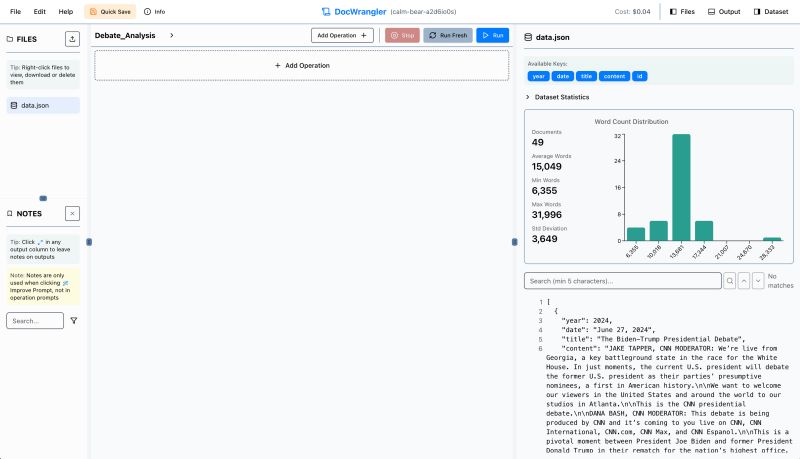Click the dataset search input field
Viewport: 800px width, 459px height.
coord(622,281)
